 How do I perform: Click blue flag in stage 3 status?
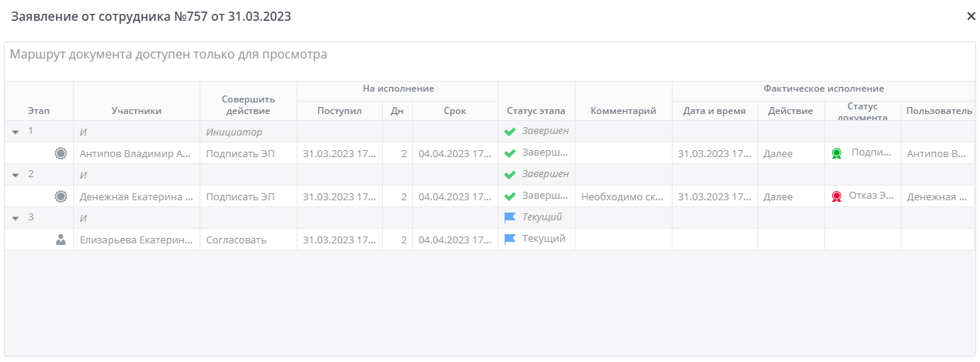click(510, 218)
